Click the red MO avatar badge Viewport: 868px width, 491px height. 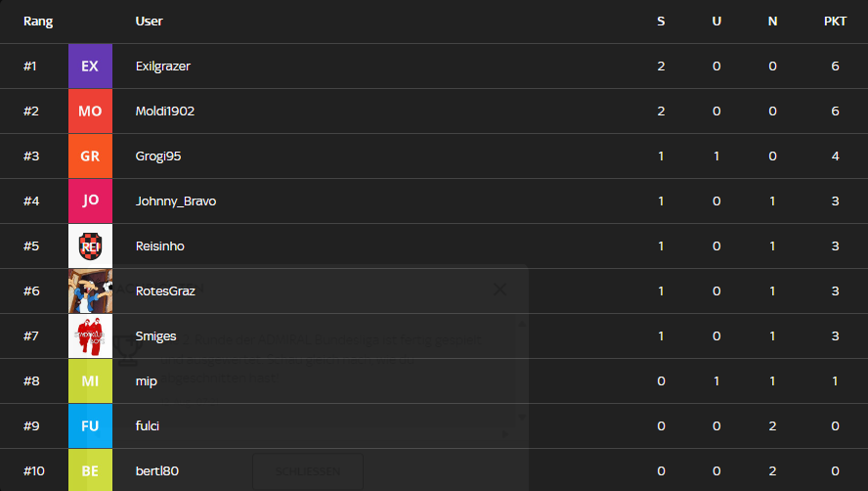[x=90, y=111]
